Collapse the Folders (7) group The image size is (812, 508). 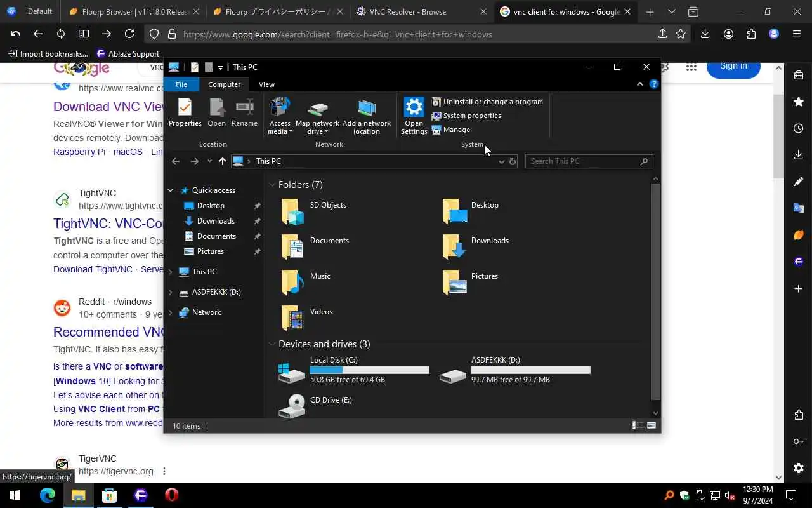coord(272,185)
